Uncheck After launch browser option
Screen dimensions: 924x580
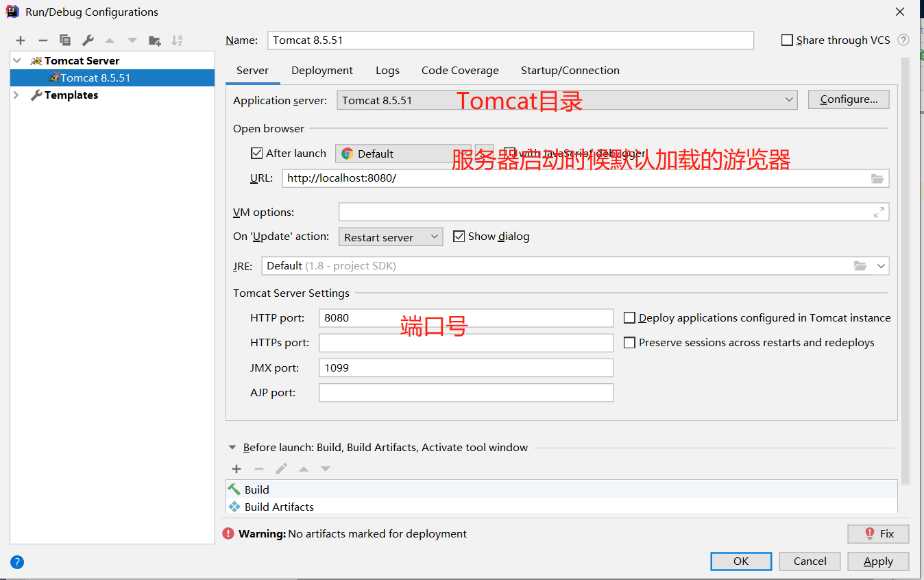coord(257,153)
